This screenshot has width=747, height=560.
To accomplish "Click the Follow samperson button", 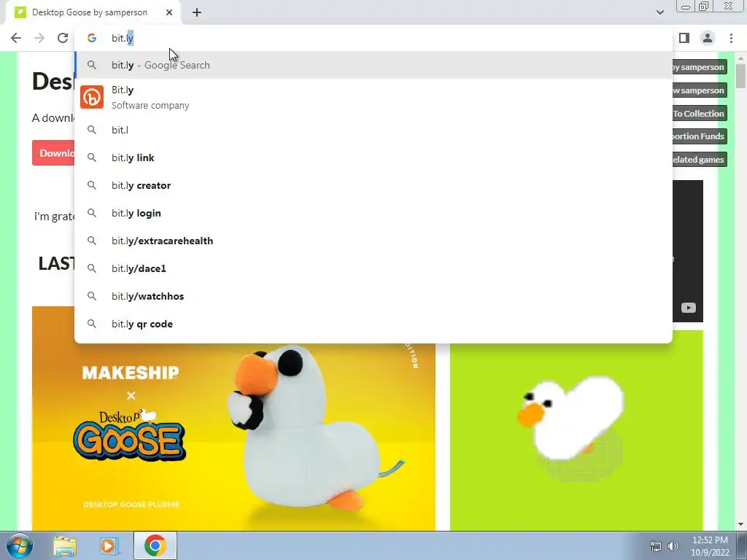I will (x=700, y=90).
